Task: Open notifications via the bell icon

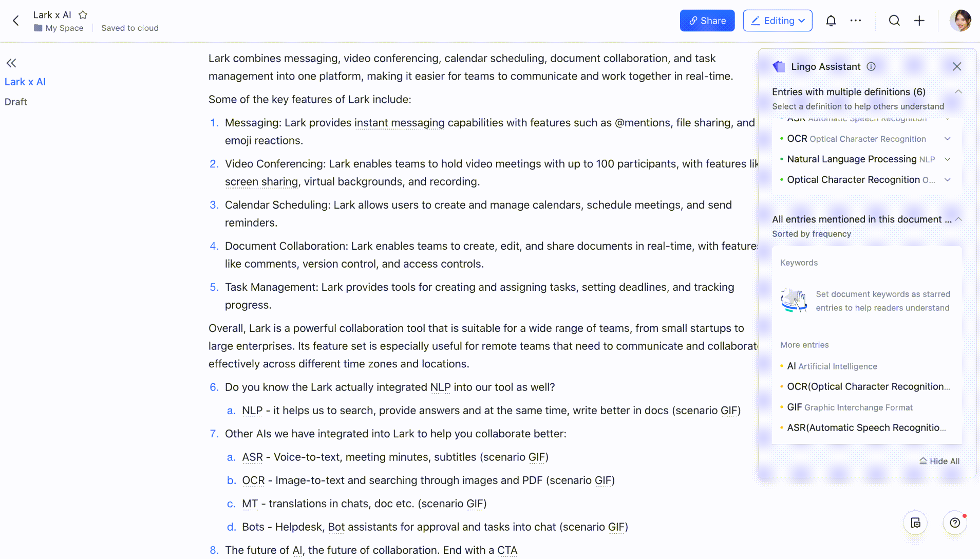Action: coord(831,21)
